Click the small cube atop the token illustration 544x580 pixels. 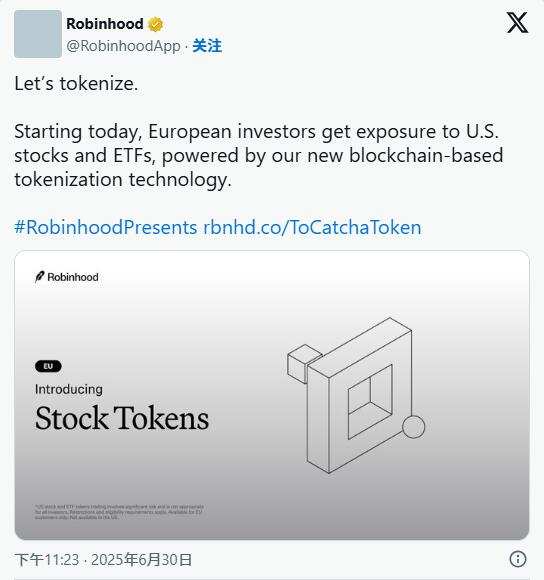coord(304,364)
